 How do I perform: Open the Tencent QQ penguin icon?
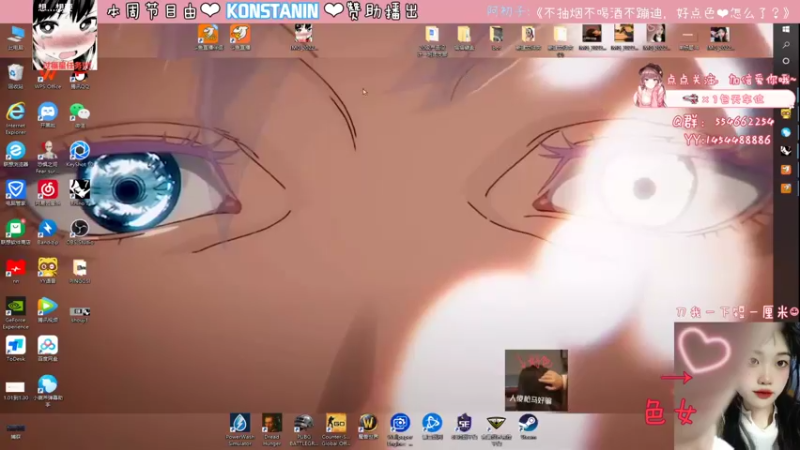click(x=80, y=78)
